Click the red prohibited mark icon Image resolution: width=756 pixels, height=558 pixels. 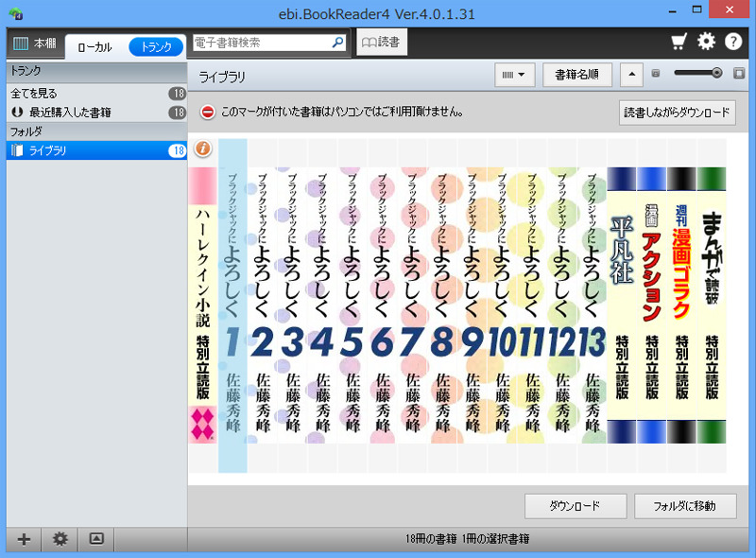click(207, 112)
